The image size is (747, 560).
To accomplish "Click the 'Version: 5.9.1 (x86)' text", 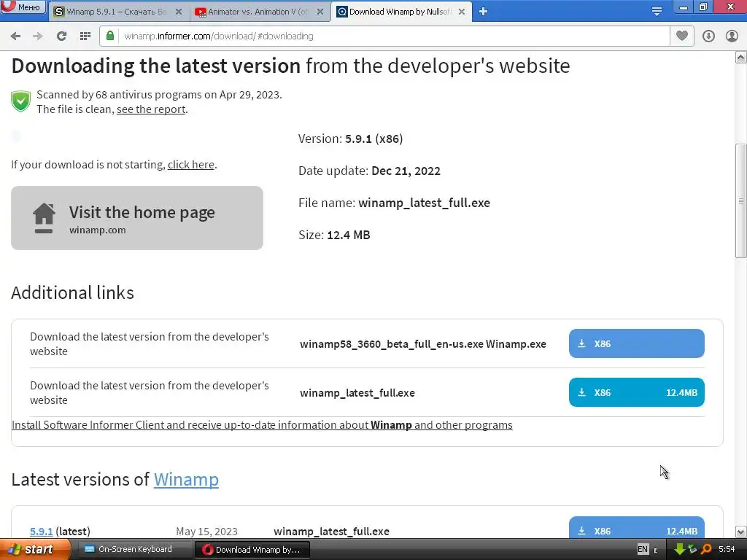I will click(351, 139).
